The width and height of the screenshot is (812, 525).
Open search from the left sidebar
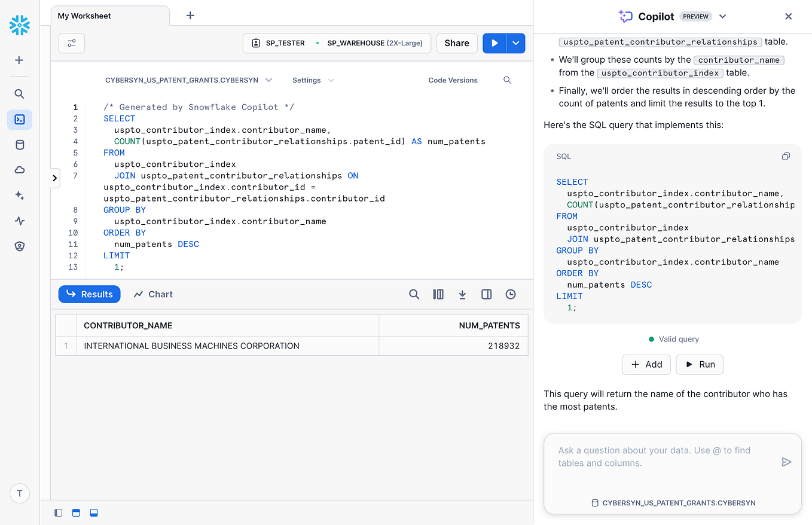coord(20,93)
